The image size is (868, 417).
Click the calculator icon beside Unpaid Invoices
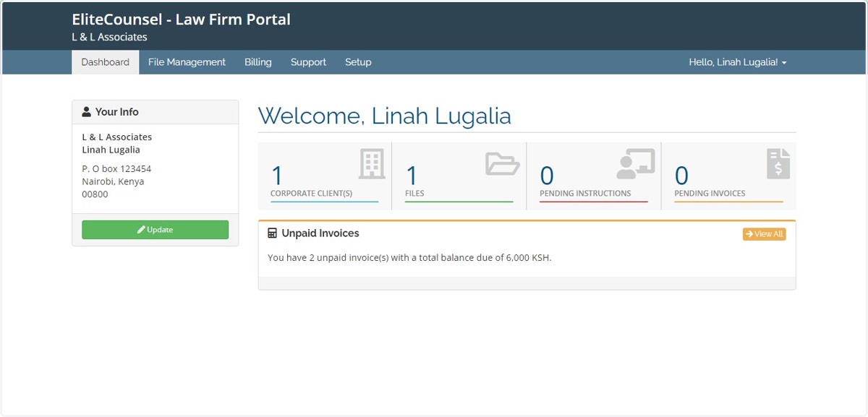pyautogui.click(x=272, y=233)
